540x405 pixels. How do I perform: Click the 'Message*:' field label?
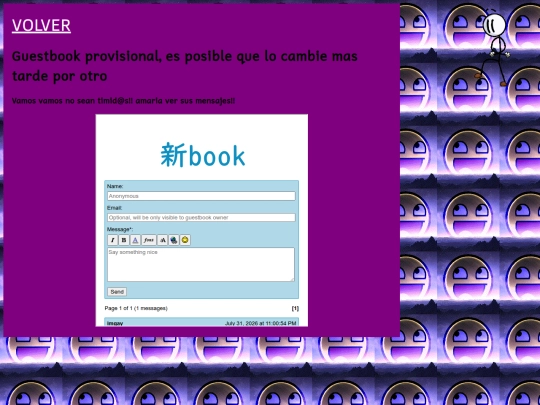pyautogui.click(x=120, y=229)
